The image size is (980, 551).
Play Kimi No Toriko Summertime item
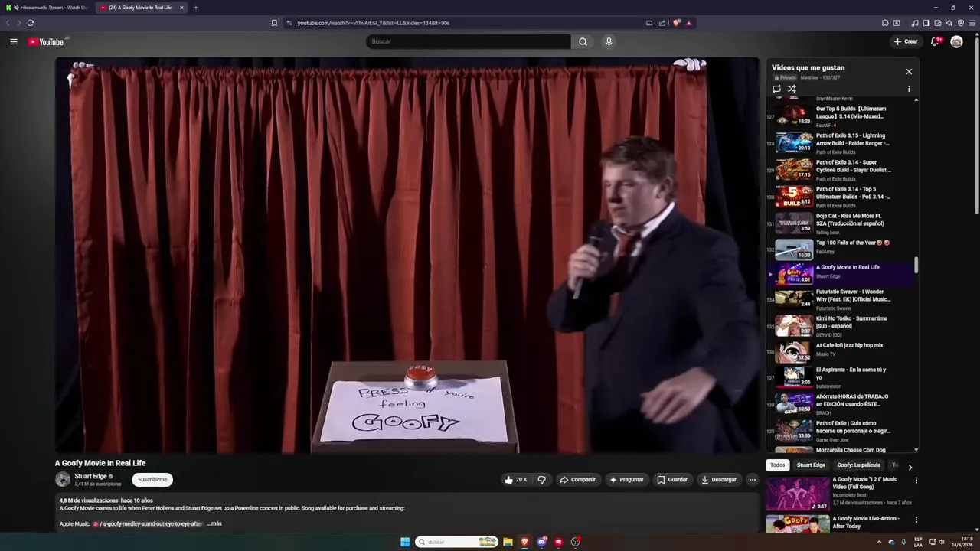841,326
